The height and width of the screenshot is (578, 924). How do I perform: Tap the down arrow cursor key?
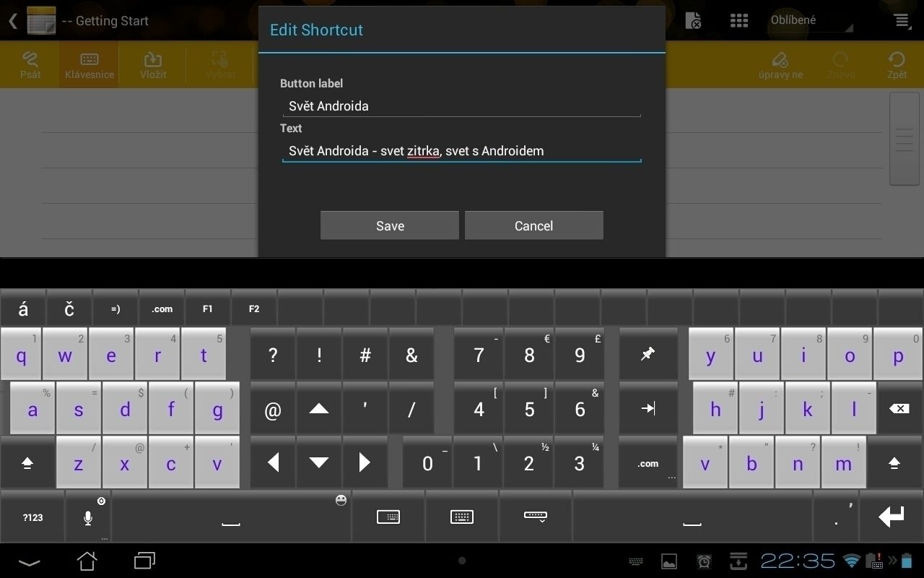pyautogui.click(x=319, y=462)
